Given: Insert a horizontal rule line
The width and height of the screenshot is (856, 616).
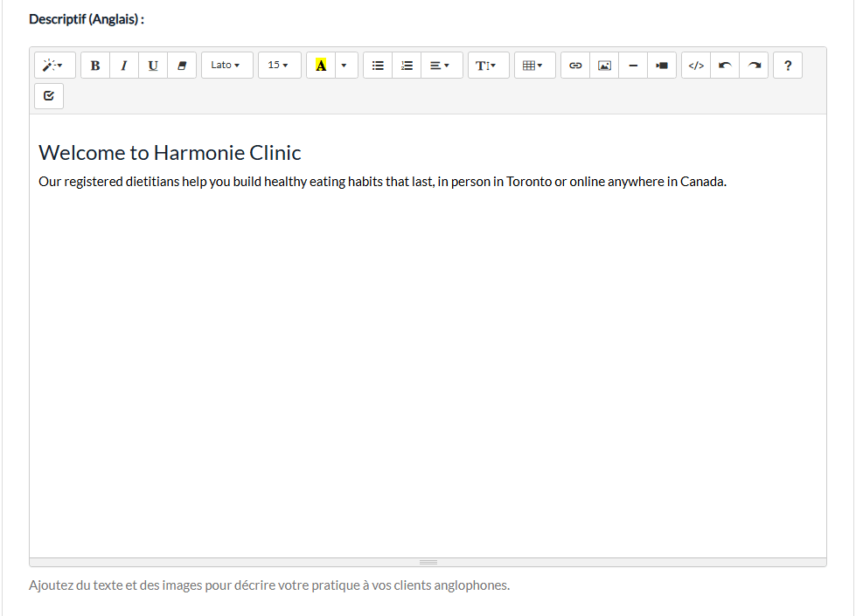Looking at the screenshot, I should (x=633, y=66).
